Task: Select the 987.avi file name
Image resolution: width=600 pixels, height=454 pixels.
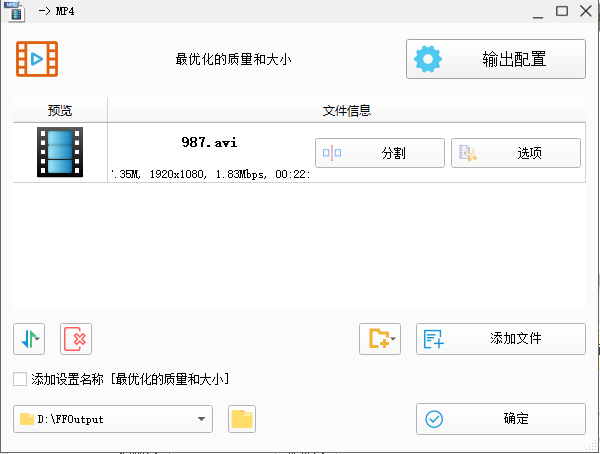Action: pos(209,142)
